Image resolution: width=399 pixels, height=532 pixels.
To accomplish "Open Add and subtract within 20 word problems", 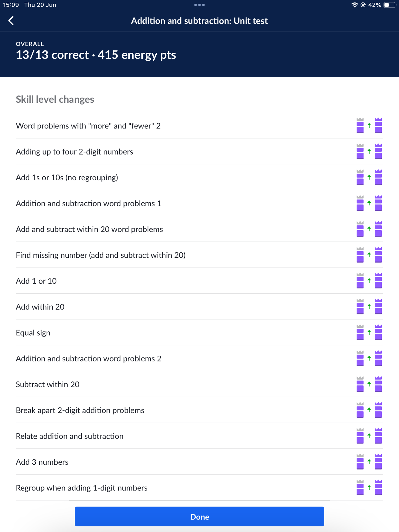I will tap(89, 229).
